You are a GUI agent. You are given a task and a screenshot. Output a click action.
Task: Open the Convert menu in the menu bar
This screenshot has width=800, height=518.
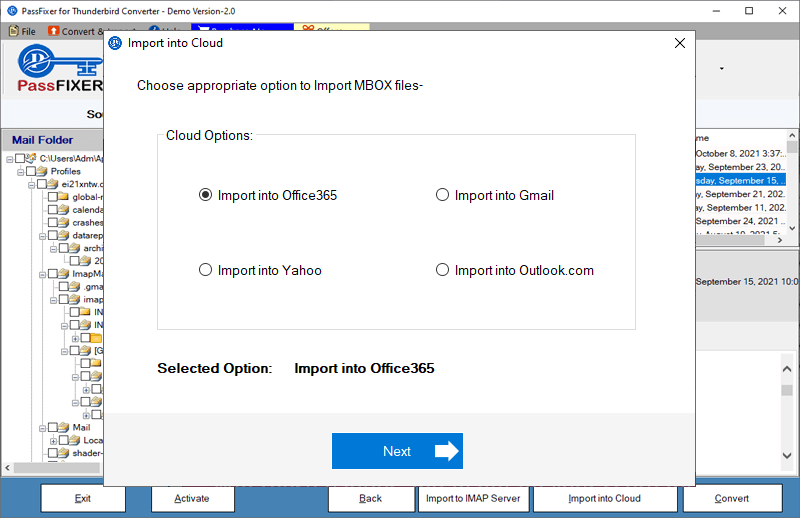pyautogui.click(x=76, y=31)
